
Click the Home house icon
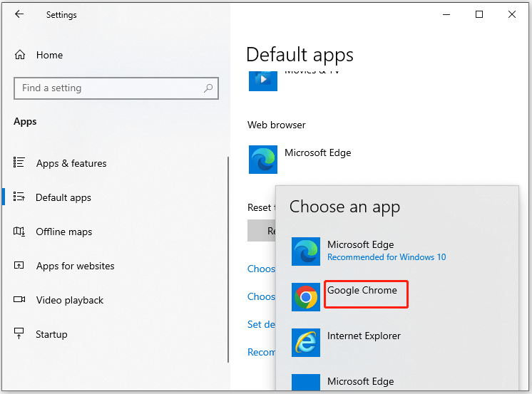pyautogui.click(x=20, y=55)
